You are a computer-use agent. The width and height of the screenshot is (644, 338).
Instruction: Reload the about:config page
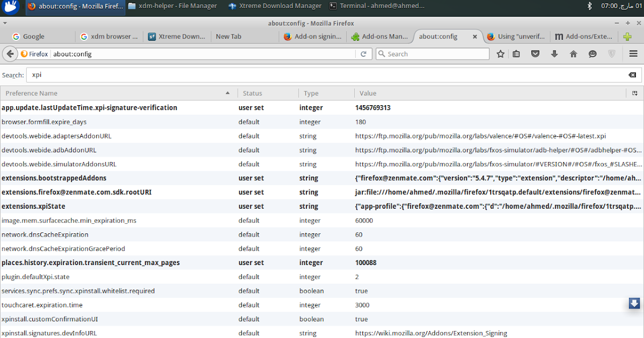click(363, 54)
